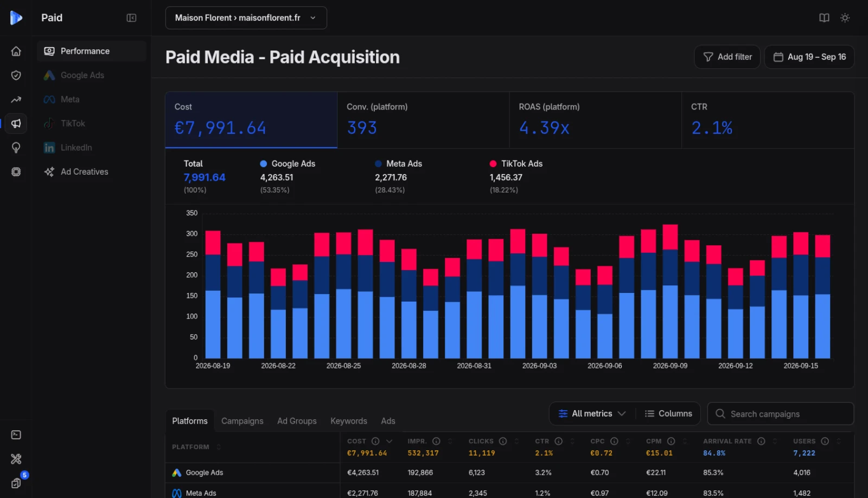Switch to the Keywords tab
868x498 pixels.
[349, 421]
